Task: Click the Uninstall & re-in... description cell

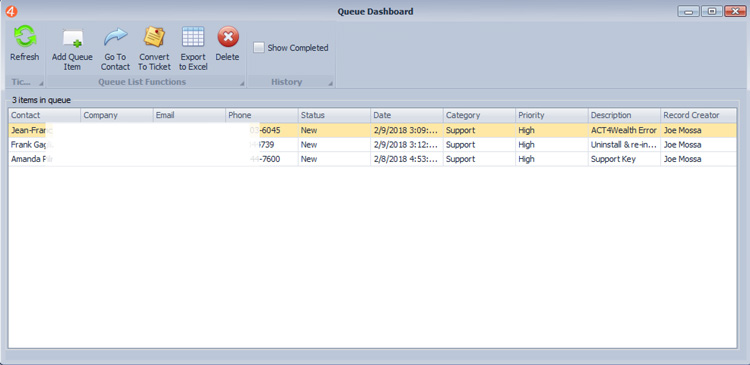Action: coord(624,144)
